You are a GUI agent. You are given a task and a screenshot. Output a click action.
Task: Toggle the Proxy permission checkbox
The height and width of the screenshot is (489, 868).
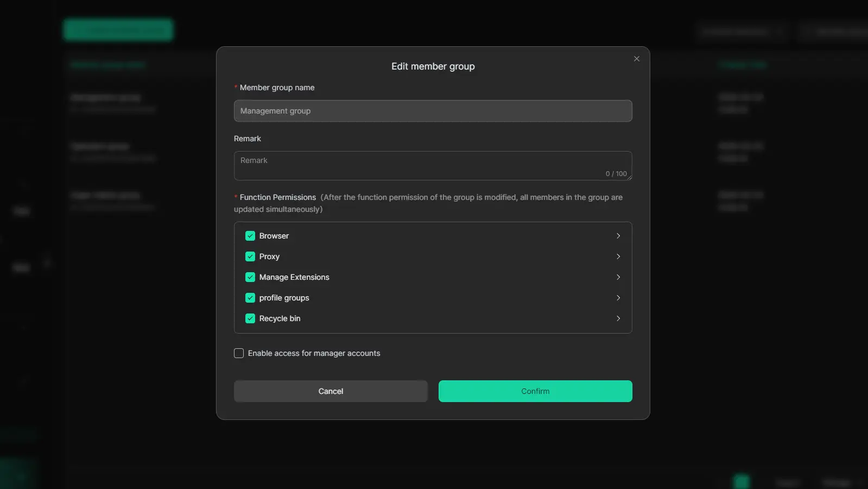(250, 256)
